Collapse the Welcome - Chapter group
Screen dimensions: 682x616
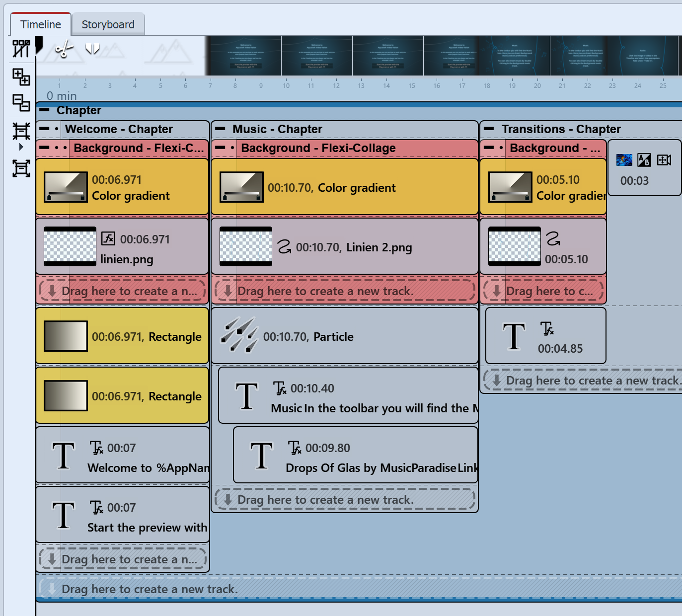click(x=44, y=129)
